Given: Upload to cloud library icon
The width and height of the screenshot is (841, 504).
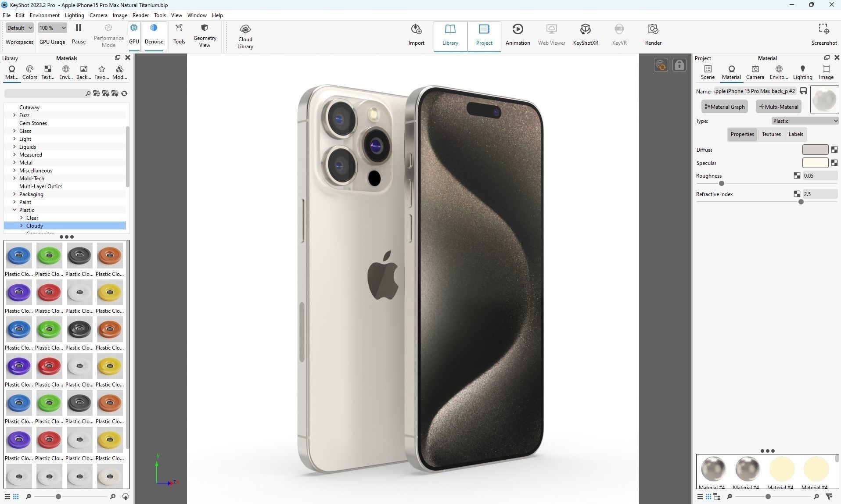Looking at the screenshot, I should pyautogui.click(x=125, y=497).
